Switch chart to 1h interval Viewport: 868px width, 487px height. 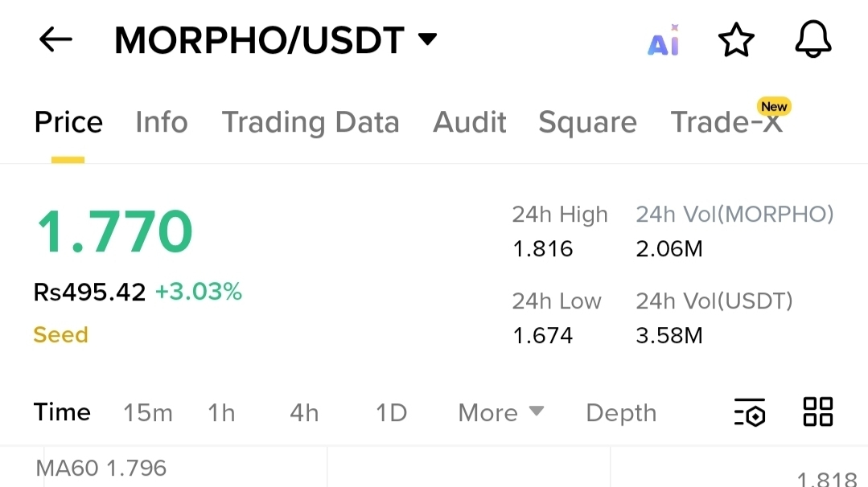(x=221, y=413)
